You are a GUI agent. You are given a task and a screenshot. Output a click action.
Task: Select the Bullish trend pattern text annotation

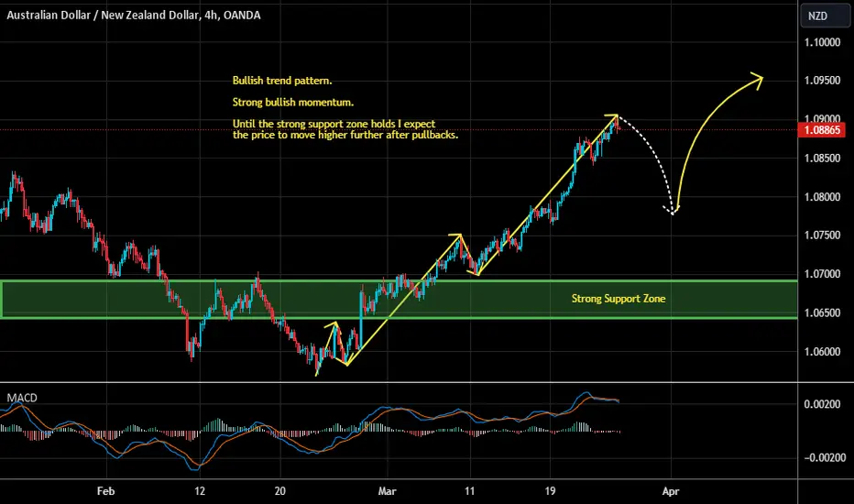click(282, 81)
